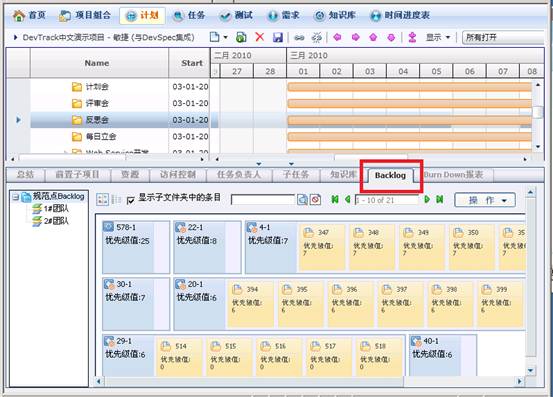Select the 计划会 task row

[120, 87]
